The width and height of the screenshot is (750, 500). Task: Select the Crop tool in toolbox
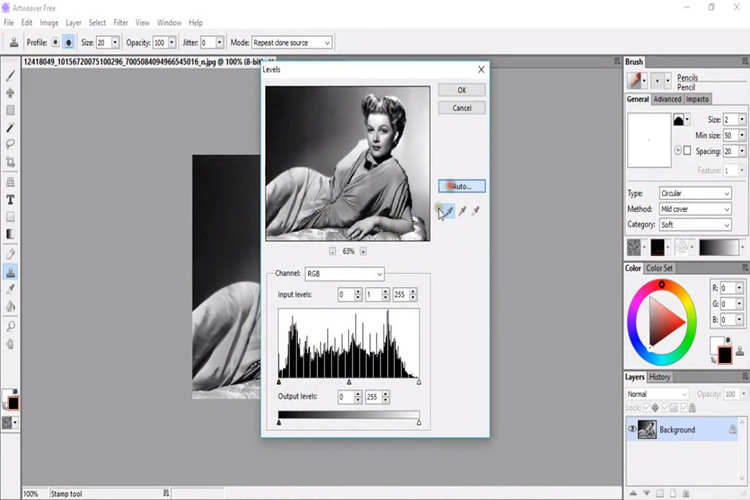point(10,162)
